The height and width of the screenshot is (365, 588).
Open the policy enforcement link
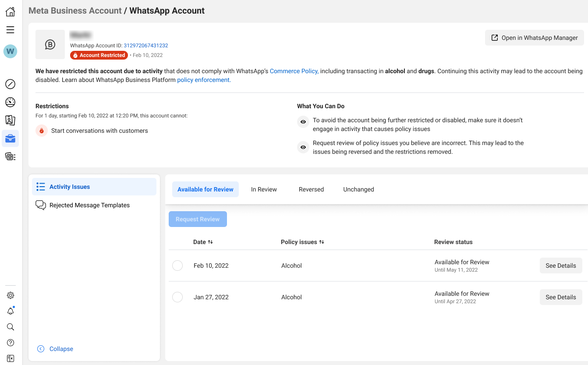(x=204, y=80)
